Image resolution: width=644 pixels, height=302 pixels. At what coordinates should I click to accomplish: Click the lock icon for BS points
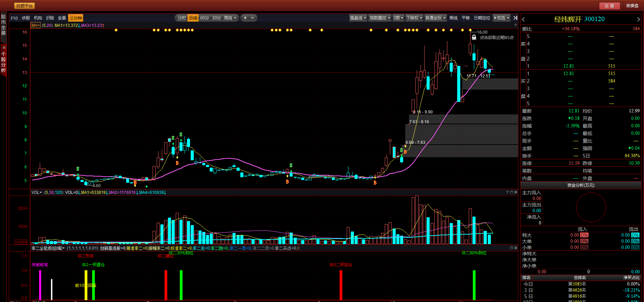click(474, 38)
